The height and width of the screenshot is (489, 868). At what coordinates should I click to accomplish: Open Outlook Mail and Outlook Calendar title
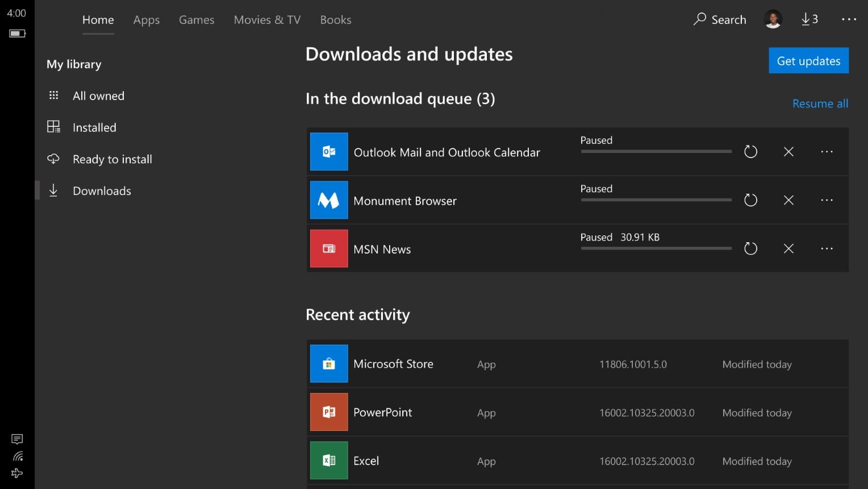coord(446,152)
